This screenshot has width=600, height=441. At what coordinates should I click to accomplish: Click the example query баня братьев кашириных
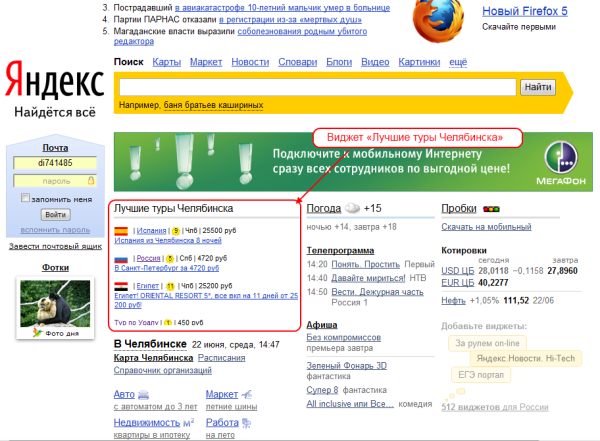click(x=214, y=105)
